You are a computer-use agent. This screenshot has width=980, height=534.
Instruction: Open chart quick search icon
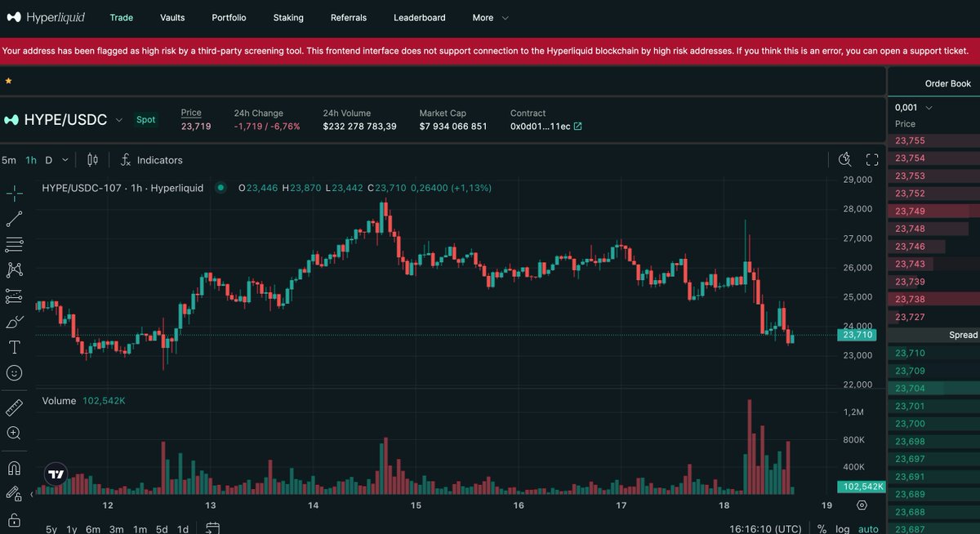click(x=845, y=159)
